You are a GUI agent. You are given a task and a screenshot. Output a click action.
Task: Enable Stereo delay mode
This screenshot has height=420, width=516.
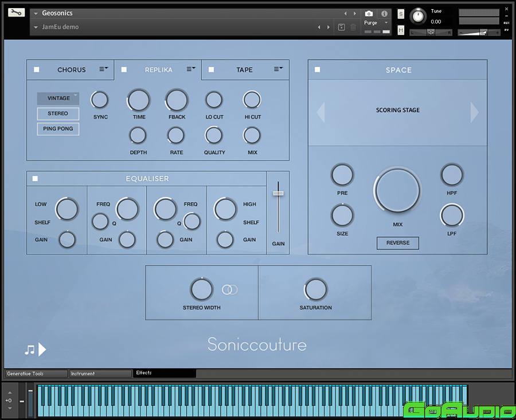pos(58,113)
